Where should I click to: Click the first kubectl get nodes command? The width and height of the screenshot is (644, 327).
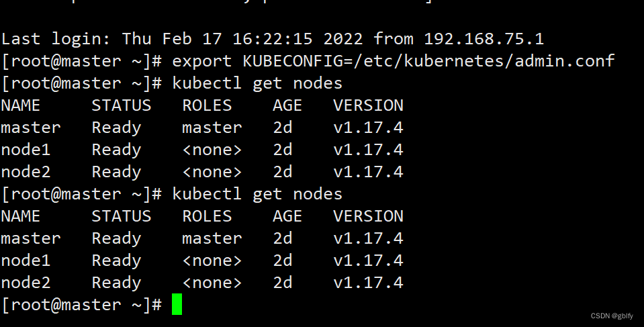(257, 83)
